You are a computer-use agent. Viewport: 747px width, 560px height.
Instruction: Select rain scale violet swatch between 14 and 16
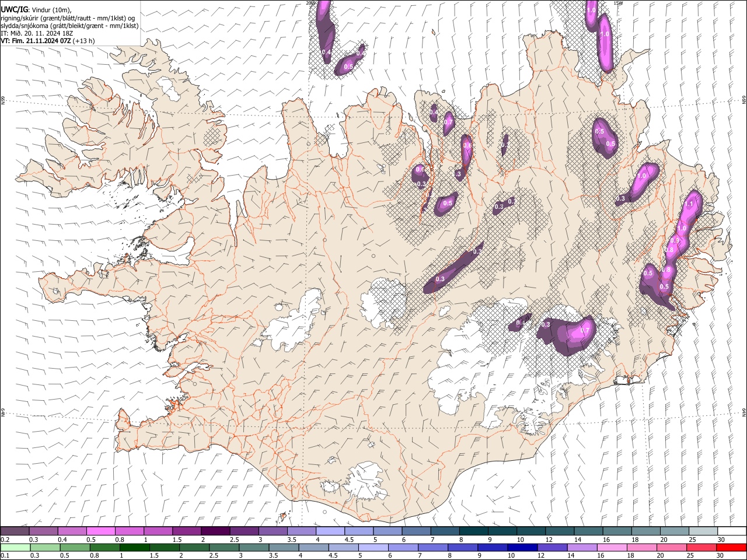(583, 548)
